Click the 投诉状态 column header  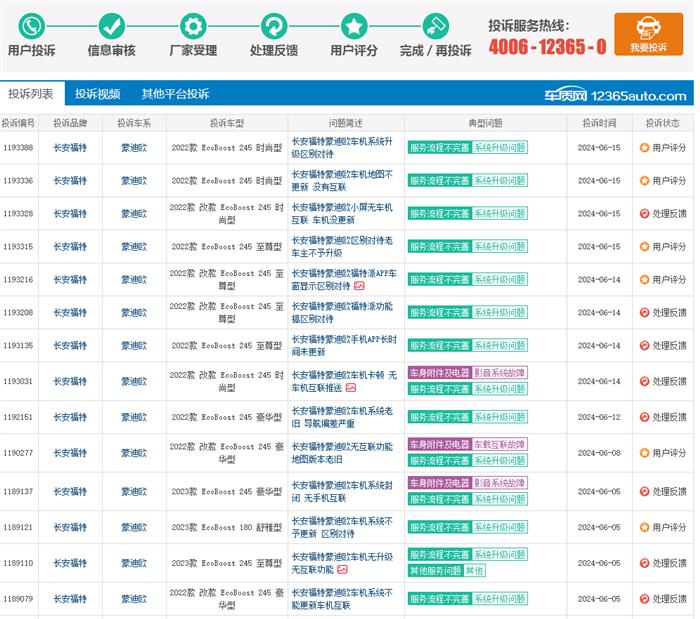coord(662,123)
